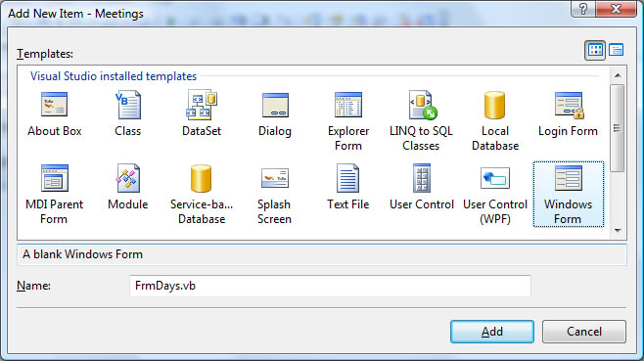Viewport: 644px width, 361px height.
Task: Select the About Box template icon
Action: [54, 105]
